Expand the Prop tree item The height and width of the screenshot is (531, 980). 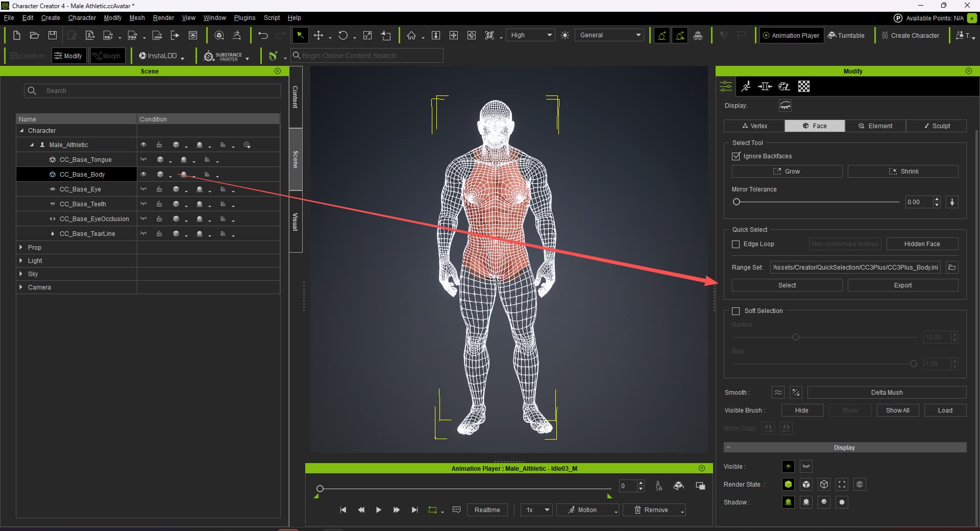[x=21, y=247]
